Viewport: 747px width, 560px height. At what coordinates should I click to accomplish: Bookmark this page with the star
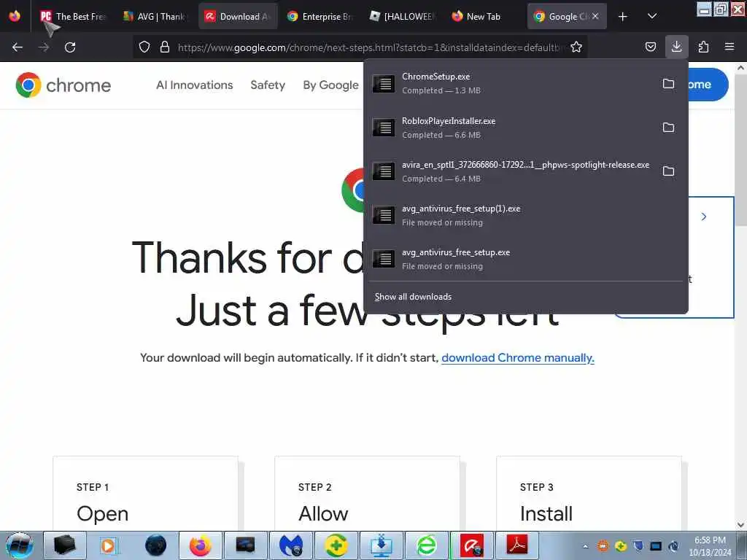[x=576, y=47]
